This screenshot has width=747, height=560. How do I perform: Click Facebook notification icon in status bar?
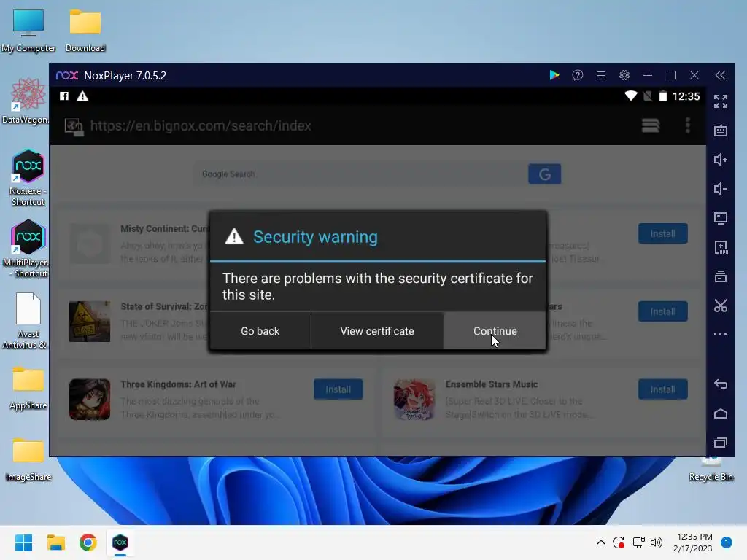pos(64,96)
